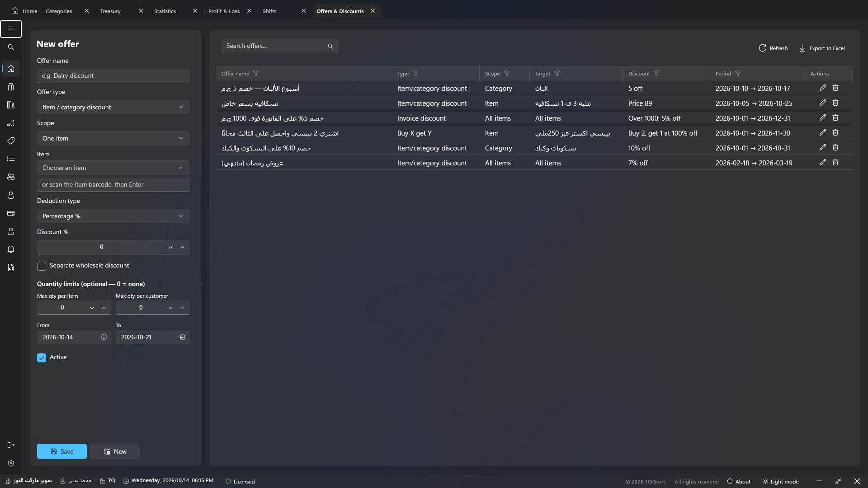868x488 pixels.
Task: Filter the Discount column
Action: click(656, 74)
